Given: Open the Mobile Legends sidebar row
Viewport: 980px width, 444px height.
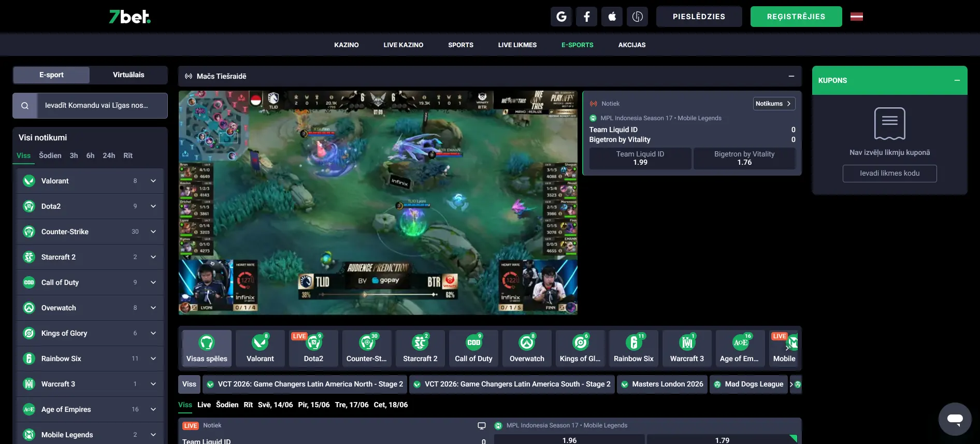Looking at the screenshot, I should click(x=90, y=434).
